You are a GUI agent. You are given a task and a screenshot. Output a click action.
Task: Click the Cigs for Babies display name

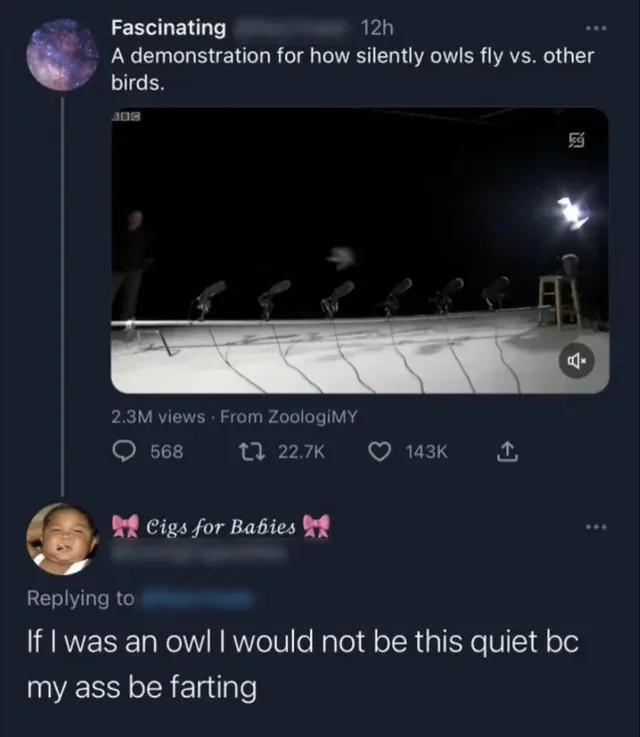click(x=221, y=527)
